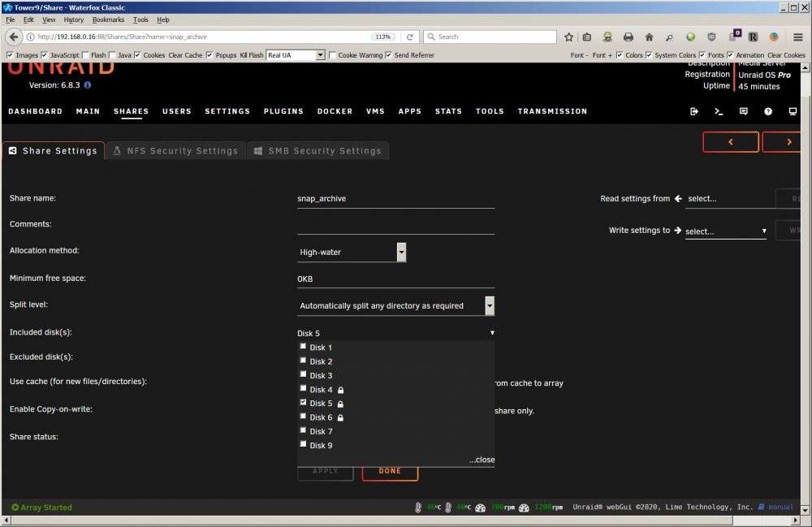The height and width of the screenshot is (527, 812).
Task: Click the Unraid info monitor icon
Action: click(x=793, y=111)
